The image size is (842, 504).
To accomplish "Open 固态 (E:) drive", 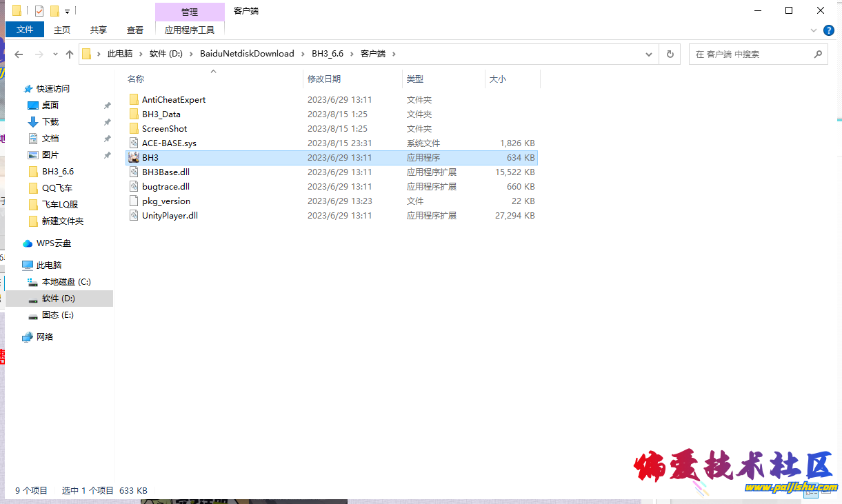I will click(58, 315).
